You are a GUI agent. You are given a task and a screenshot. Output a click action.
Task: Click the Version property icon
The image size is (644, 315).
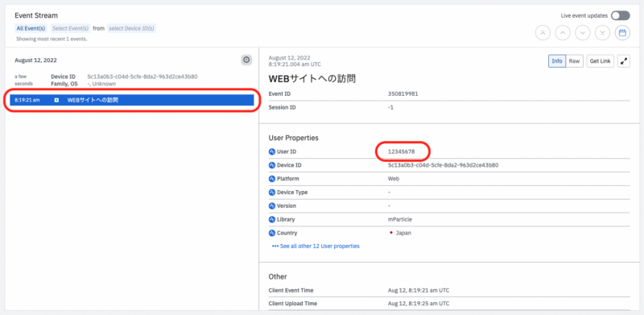[271, 205]
